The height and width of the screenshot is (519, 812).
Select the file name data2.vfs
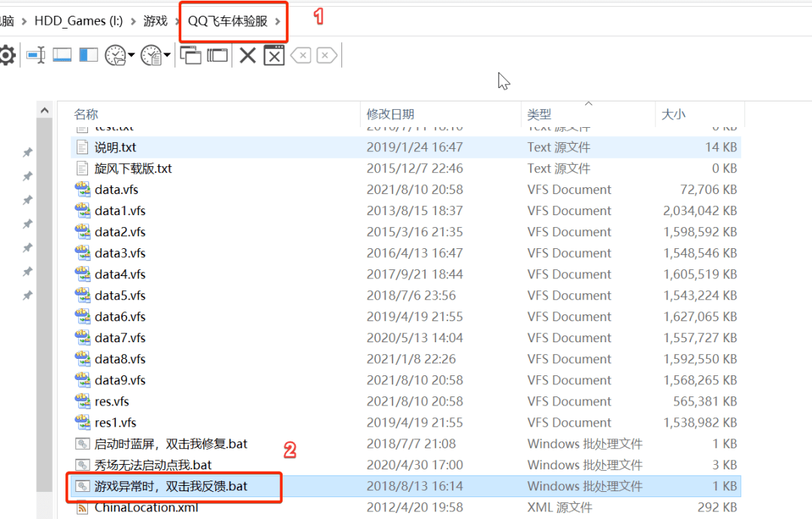pos(120,232)
